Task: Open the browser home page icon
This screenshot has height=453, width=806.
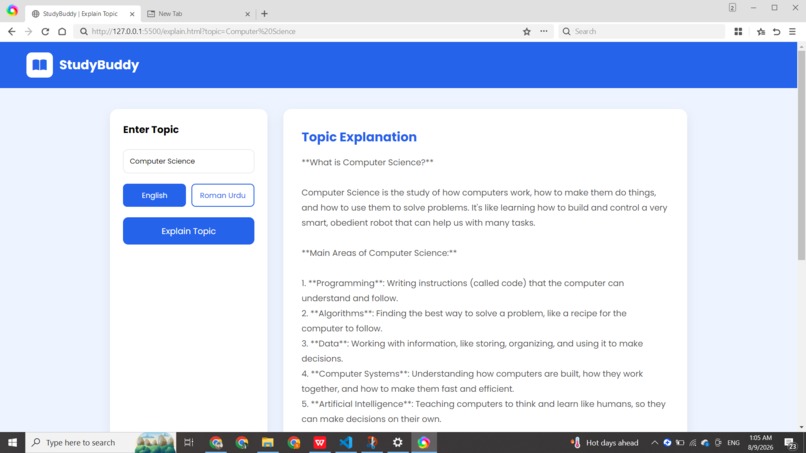Action: pos(62,31)
